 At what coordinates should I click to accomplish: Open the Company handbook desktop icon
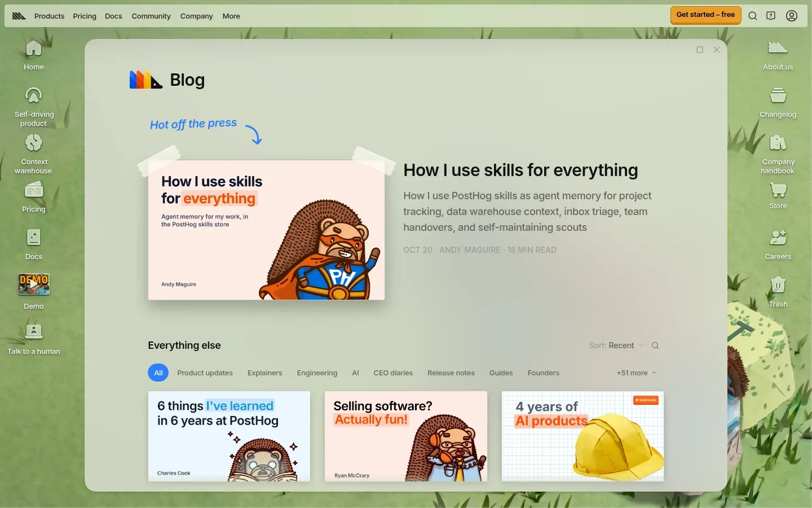pyautogui.click(x=778, y=154)
